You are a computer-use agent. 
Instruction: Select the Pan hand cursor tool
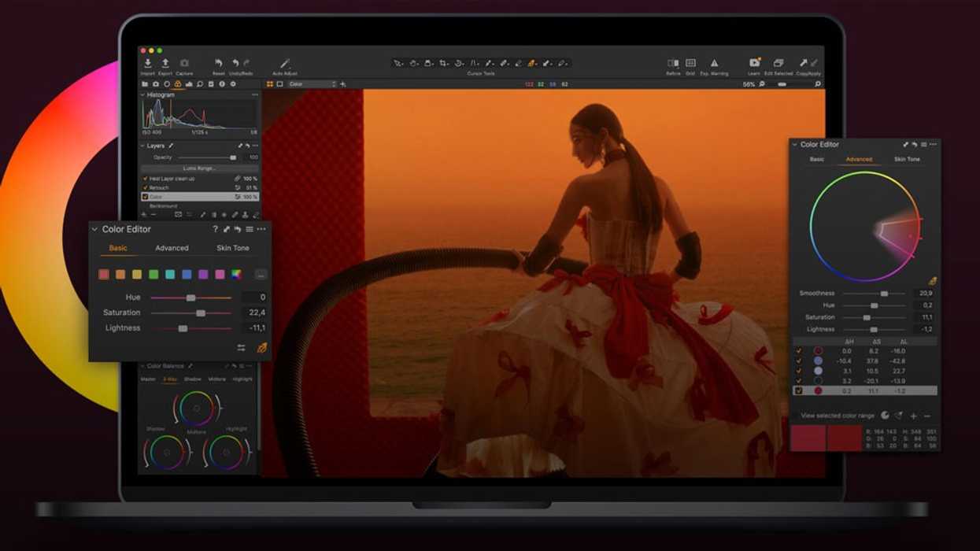[x=413, y=63]
